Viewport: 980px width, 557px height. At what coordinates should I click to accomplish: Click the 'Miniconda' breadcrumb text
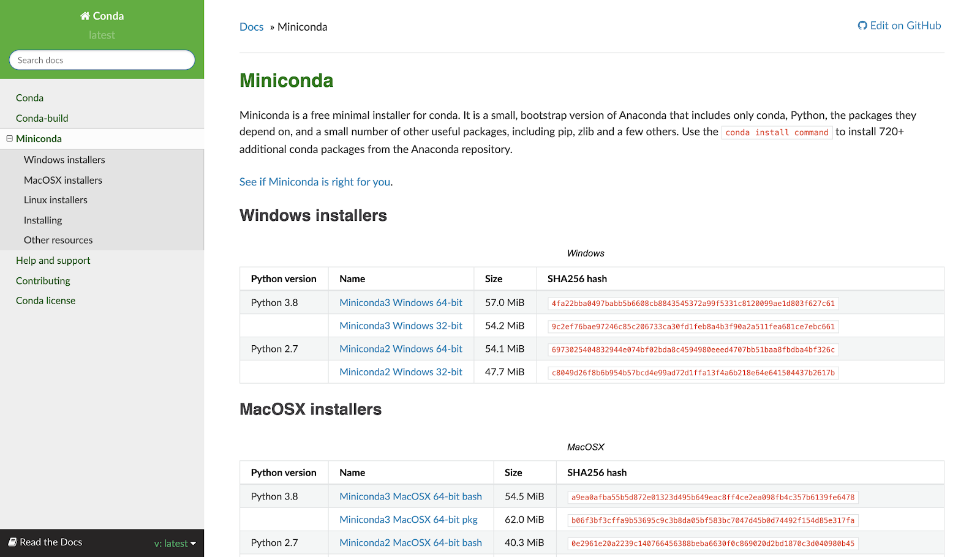point(303,27)
